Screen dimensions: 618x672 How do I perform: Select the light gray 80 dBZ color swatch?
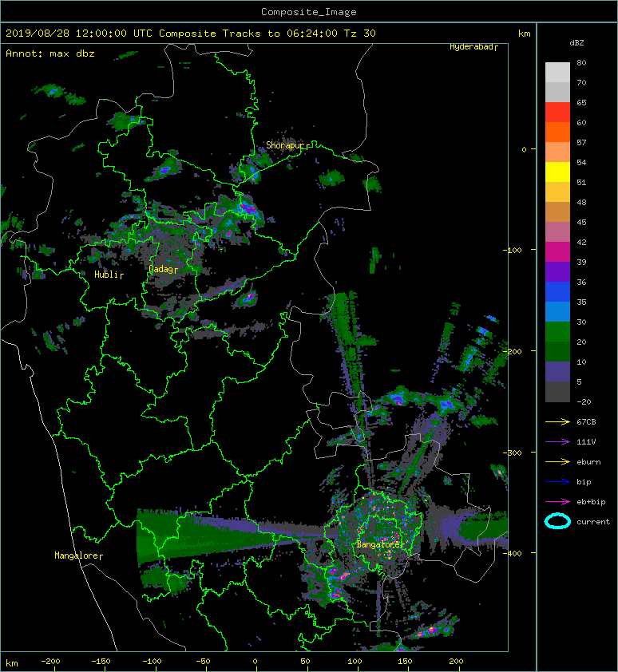pos(557,73)
